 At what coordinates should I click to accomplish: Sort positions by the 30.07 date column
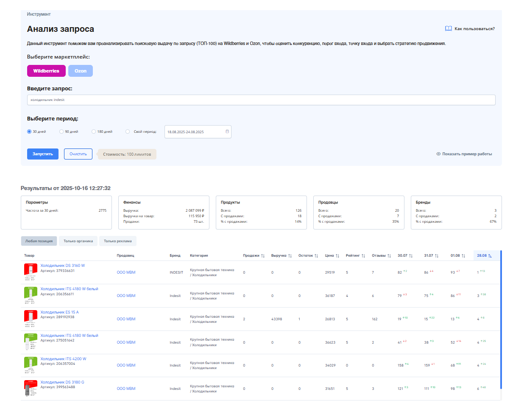[411, 256]
